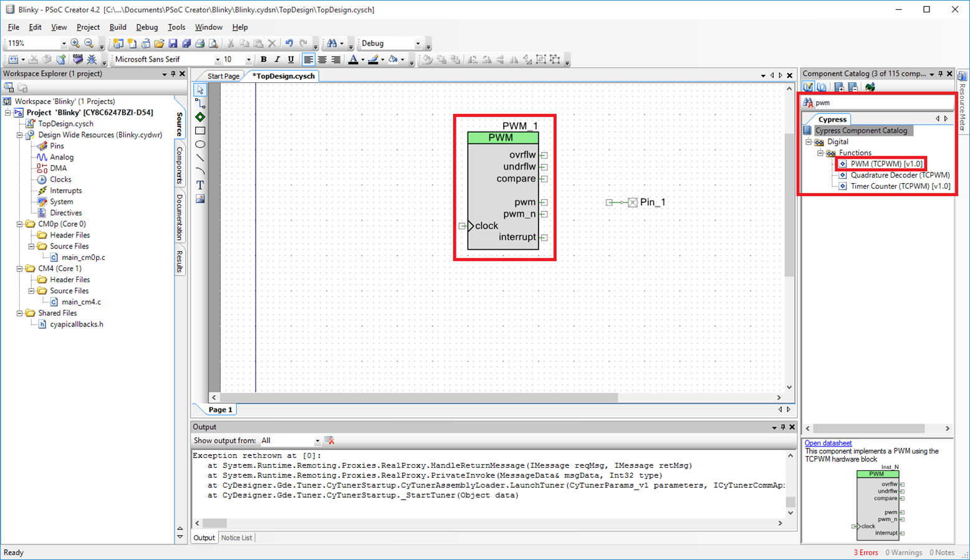This screenshot has width=970, height=560.
Task: Click the Save icon in toolbar
Action: (x=173, y=44)
